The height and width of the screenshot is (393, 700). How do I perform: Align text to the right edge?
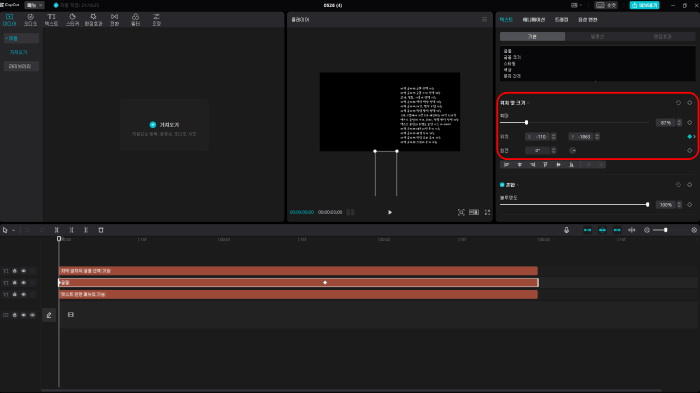[532, 165]
